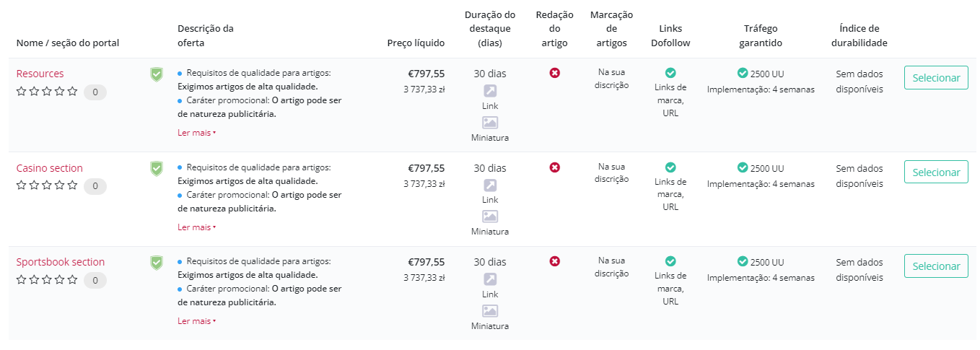Click the Link arrow icon in Sportsbook row
The height and width of the screenshot is (350, 980).
[490, 279]
